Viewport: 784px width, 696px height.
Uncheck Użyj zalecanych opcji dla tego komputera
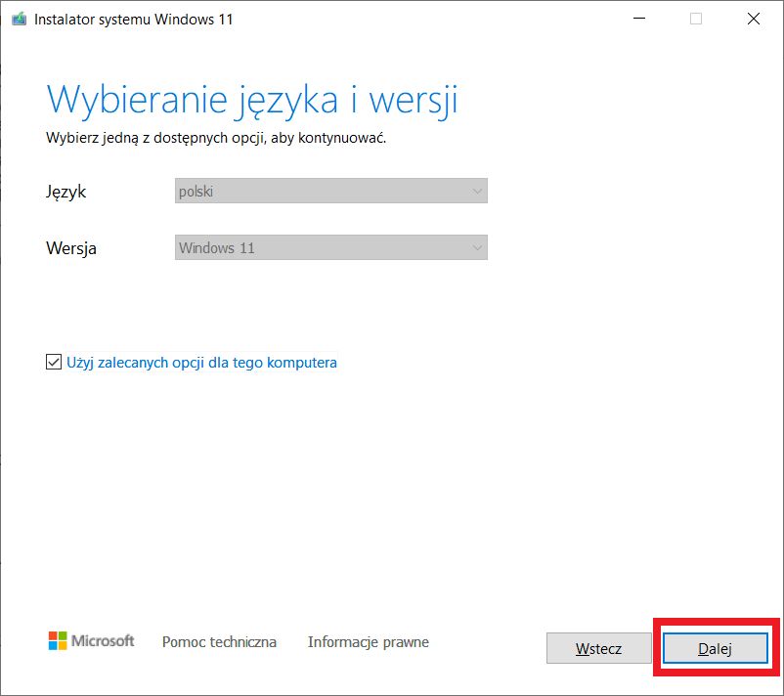[x=52, y=362]
